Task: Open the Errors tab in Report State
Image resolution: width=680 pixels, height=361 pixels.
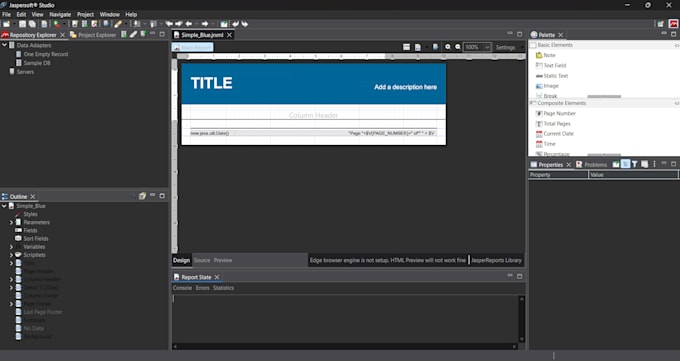Action: coord(202,288)
